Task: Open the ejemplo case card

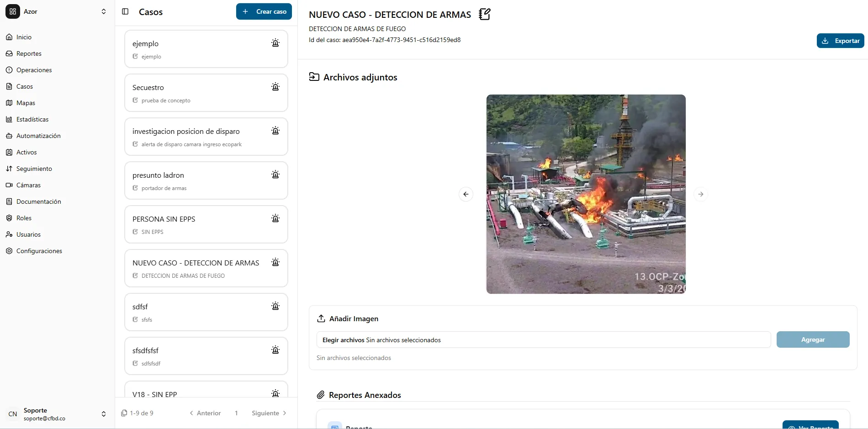Action: point(206,49)
